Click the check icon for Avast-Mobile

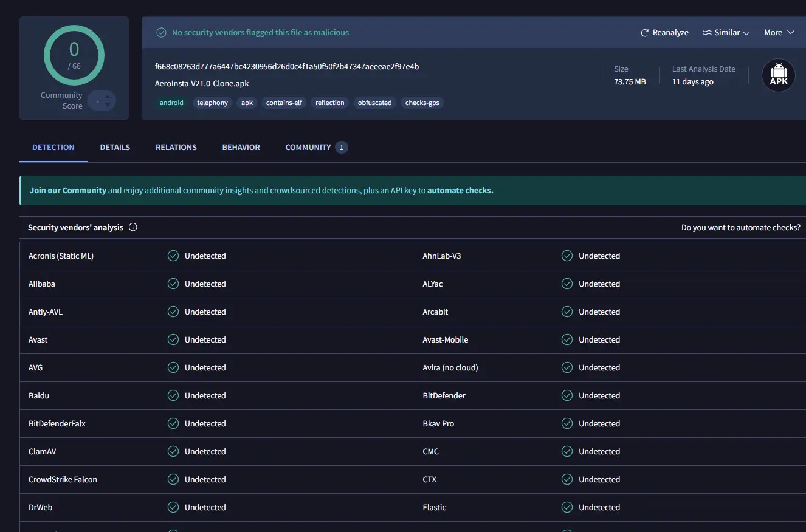567,340
